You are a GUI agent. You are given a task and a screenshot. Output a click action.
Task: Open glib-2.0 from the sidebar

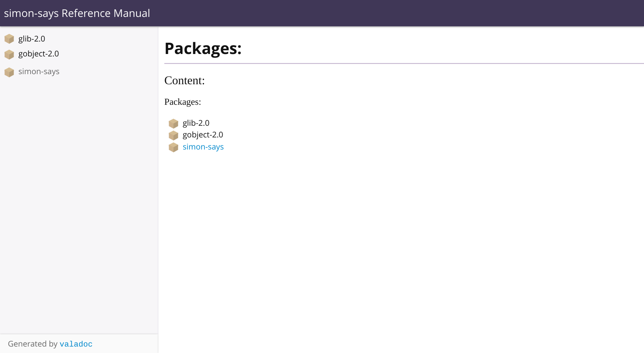point(32,39)
